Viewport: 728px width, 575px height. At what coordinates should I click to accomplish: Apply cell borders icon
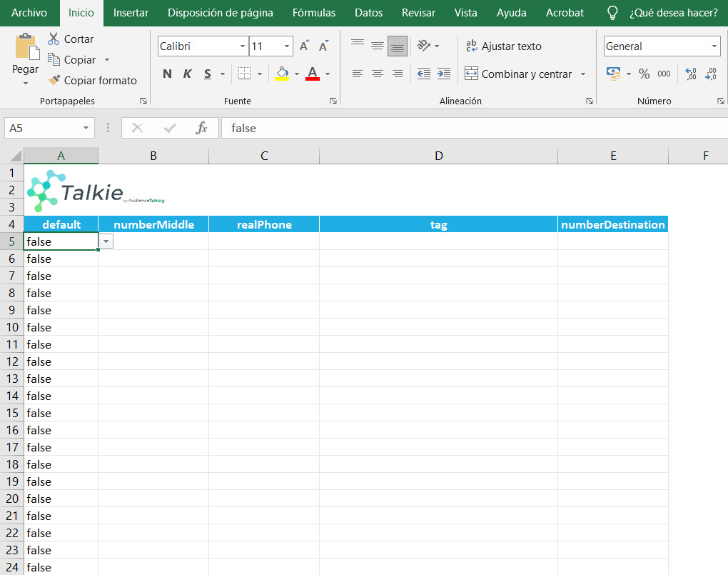click(x=244, y=74)
